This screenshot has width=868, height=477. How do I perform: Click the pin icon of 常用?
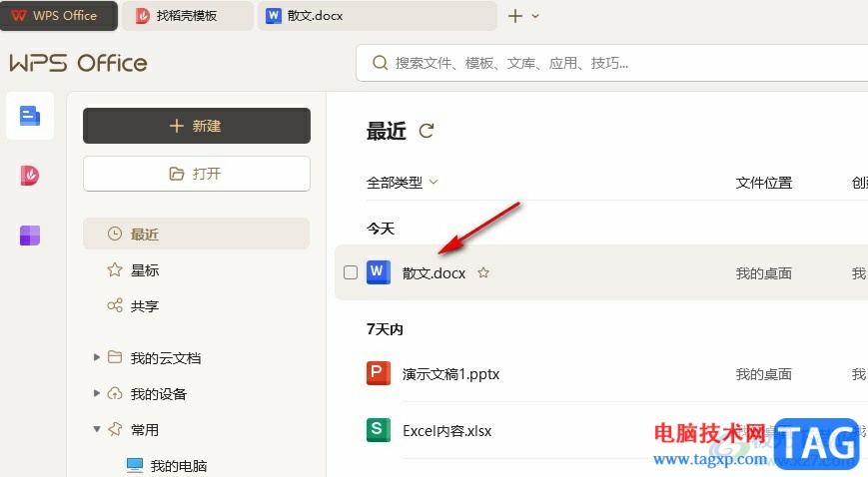point(115,429)
